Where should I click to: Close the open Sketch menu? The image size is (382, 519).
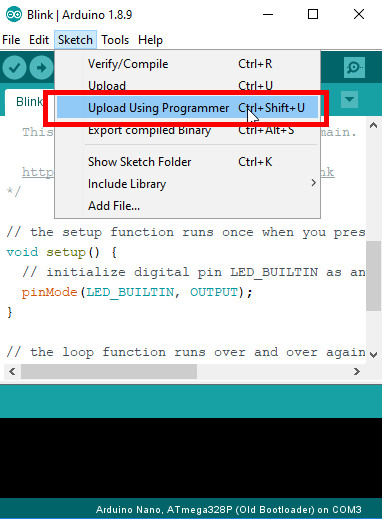(x=75, y=40)
